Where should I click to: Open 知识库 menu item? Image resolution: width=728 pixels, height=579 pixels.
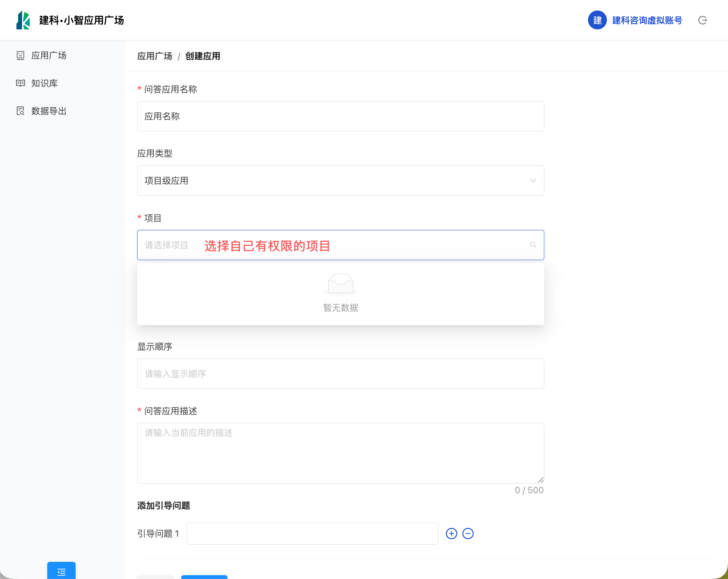click(44, 83)
